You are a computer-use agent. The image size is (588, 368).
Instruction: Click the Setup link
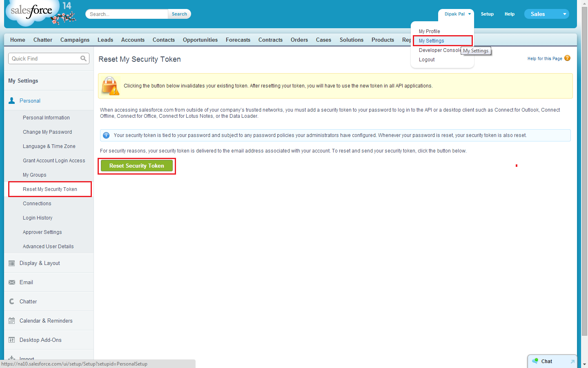click(x=487, y=14)
